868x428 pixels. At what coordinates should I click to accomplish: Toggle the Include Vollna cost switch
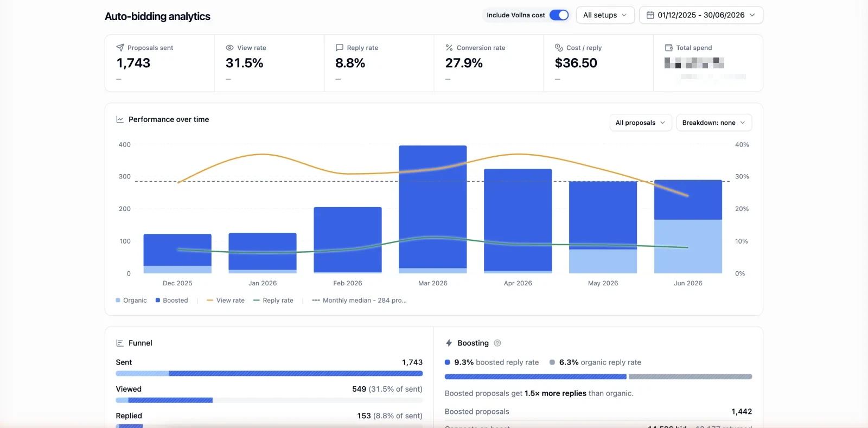pos(559,15)
